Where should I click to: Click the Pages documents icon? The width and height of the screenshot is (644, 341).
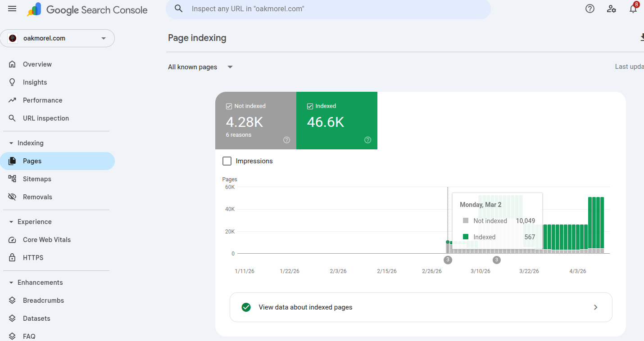coord(12,161)
